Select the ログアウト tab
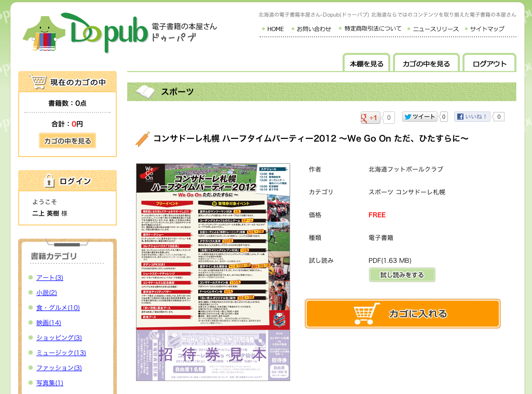The width and height of the screenshot is (532, 394). pos(489,64)
